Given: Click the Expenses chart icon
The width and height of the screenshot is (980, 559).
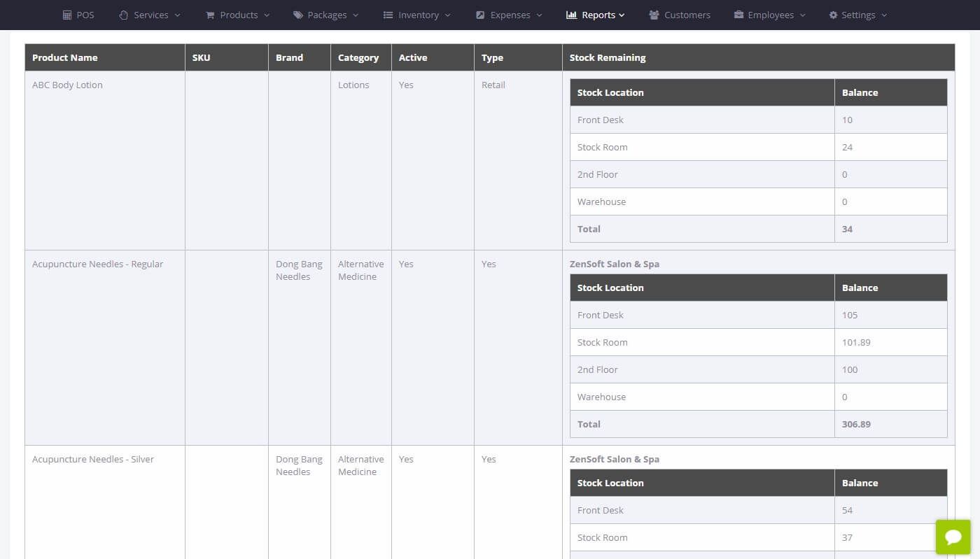Looking at the screenshot, I should [x=480, y=15].
